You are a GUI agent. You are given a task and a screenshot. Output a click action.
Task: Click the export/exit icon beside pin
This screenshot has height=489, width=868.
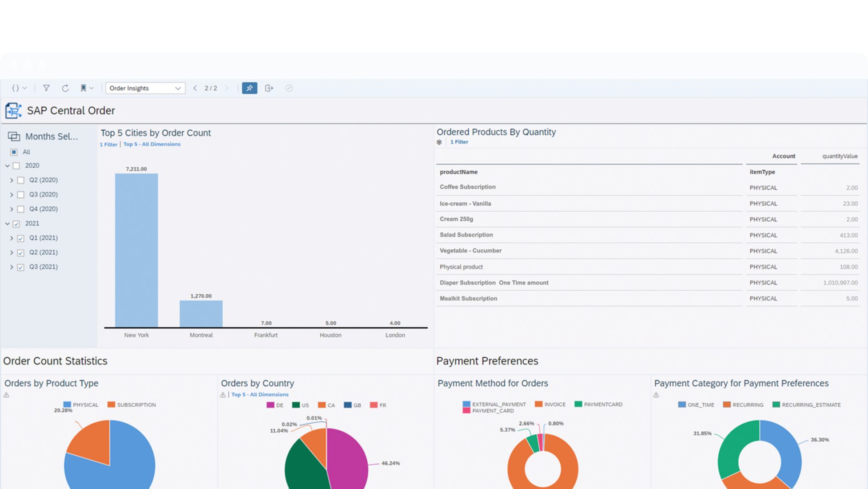(x=269, y=88)
